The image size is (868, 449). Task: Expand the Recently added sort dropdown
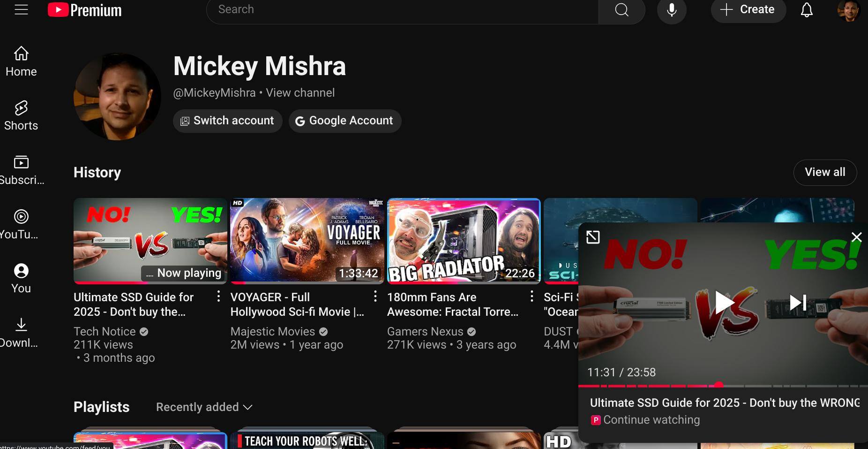[x=204, y=407]
